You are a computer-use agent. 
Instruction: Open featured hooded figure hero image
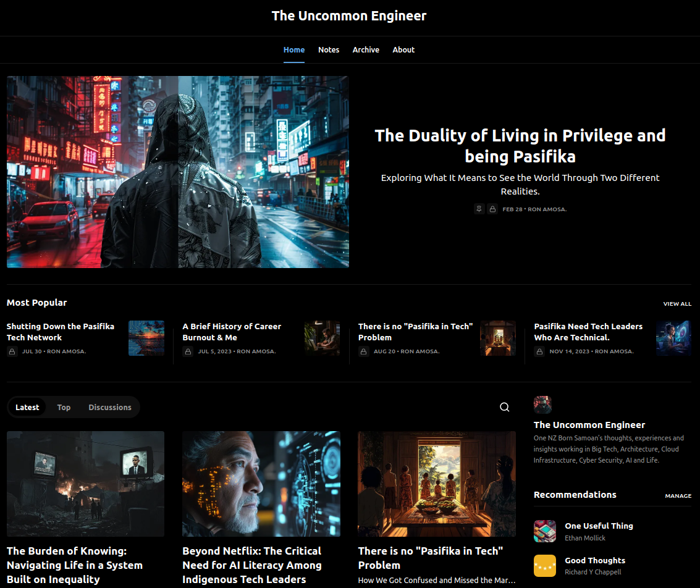pos(178,172)
